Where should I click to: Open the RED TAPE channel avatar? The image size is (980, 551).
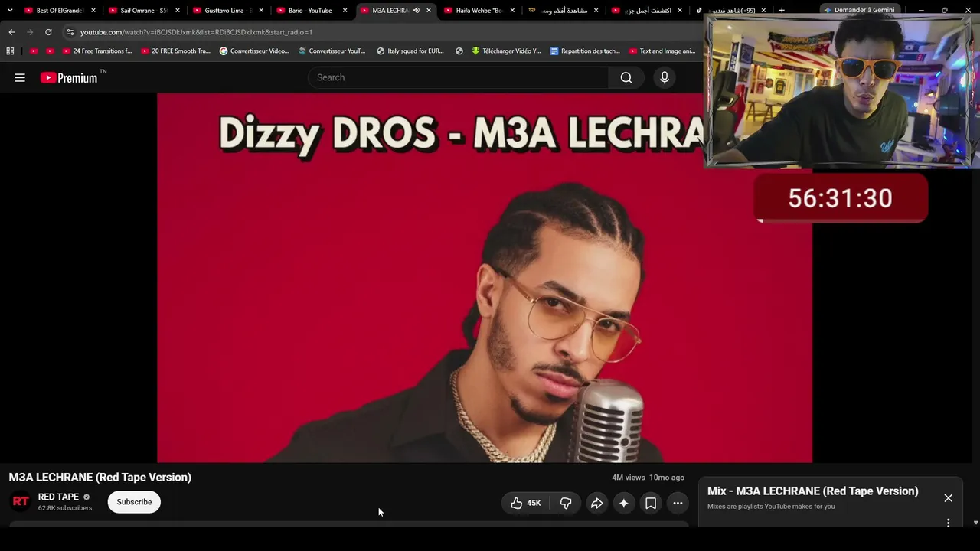pyautogui.click(x=21, y=501)
